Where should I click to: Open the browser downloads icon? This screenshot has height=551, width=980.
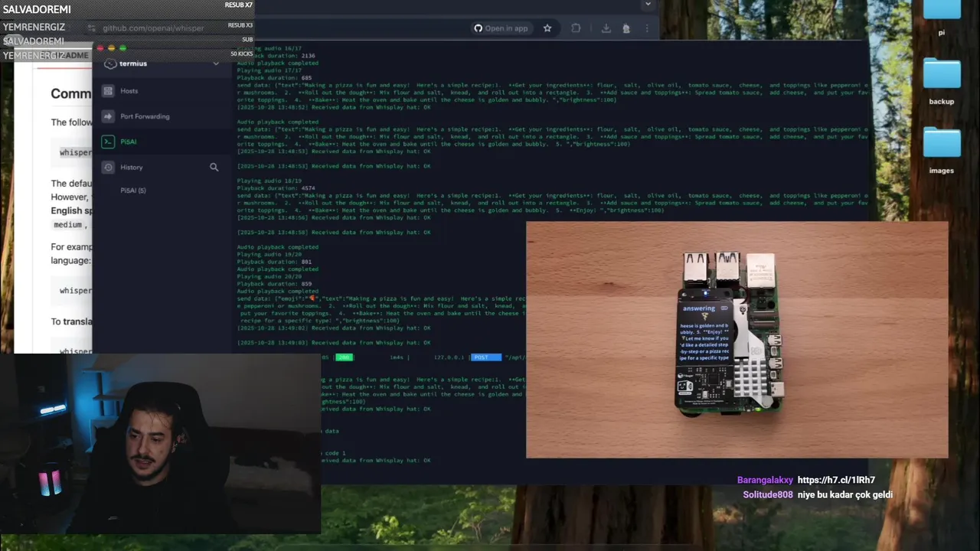(x=606, y=28)
